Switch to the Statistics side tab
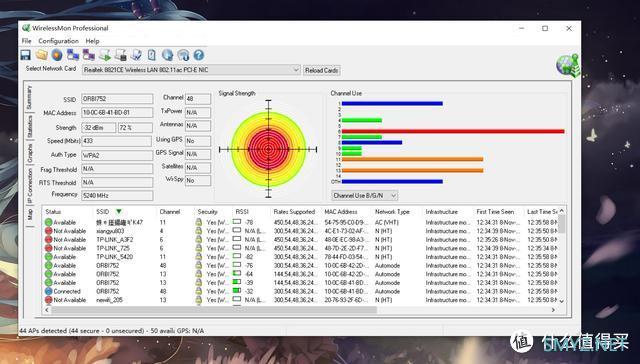The image size is (640, 364). coord(29,127)
